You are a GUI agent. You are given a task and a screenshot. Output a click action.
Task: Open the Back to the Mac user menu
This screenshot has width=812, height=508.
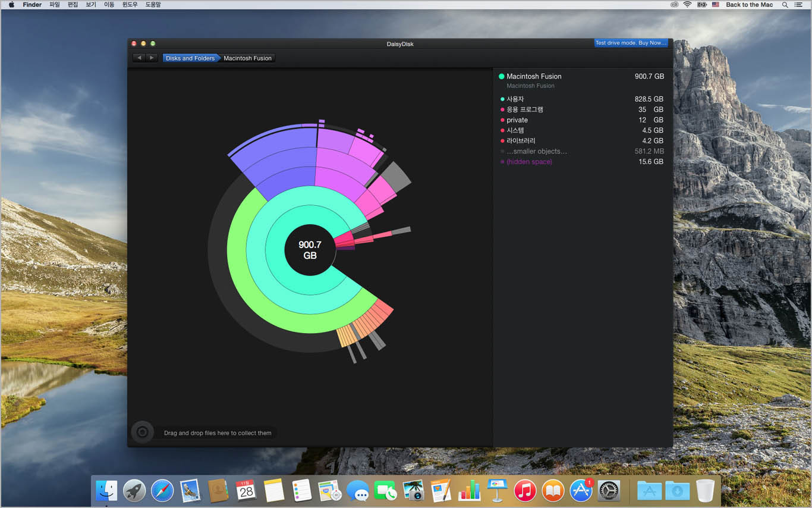tap(750, 5)
